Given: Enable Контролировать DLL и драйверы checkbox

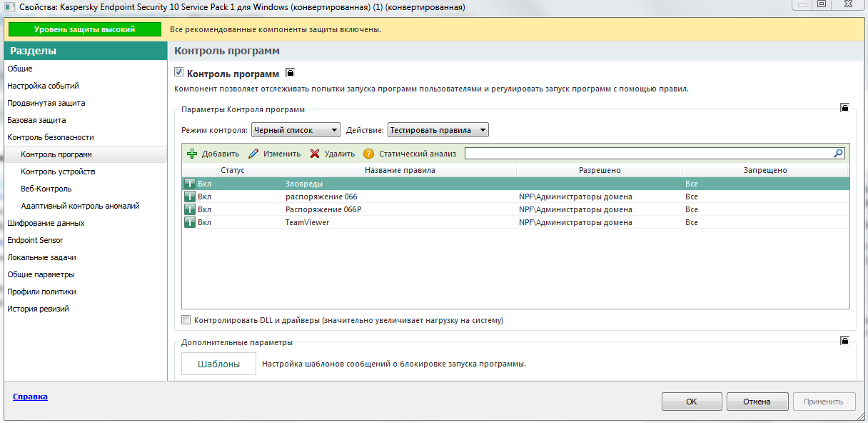Looking at the screenshot, I should [186, 320].
